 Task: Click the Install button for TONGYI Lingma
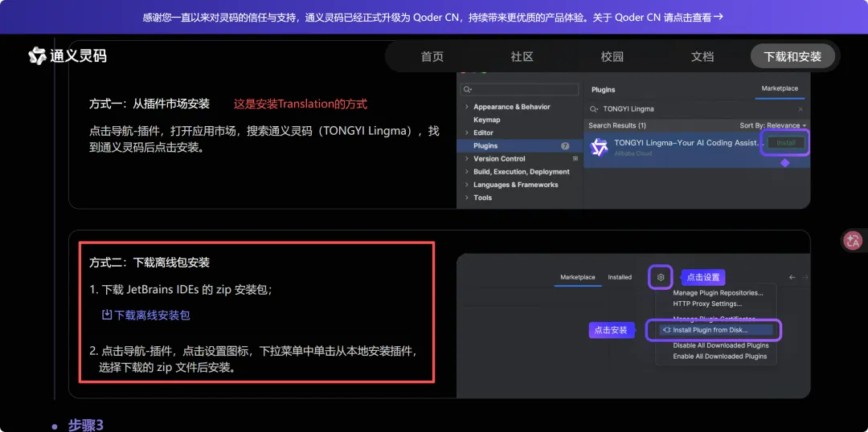[785, 143]
